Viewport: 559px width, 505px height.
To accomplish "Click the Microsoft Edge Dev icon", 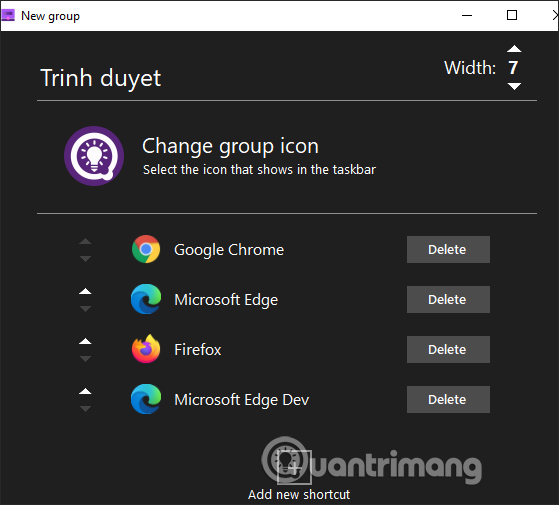I will click(x=146, y=399).
